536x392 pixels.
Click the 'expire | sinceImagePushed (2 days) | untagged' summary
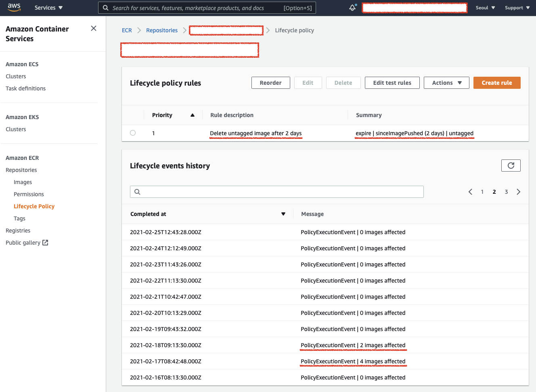[415, 133]
